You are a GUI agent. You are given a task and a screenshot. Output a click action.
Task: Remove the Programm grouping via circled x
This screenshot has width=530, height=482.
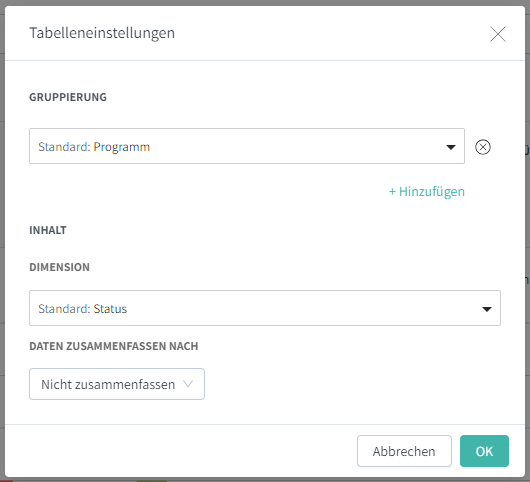click(x=483, y=147)
